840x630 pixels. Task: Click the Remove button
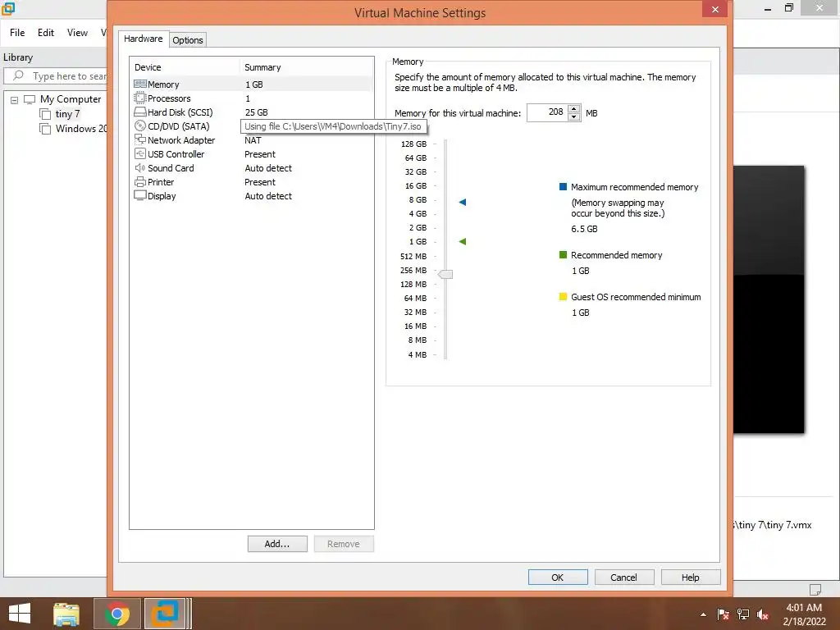click(x=344, y=544)
